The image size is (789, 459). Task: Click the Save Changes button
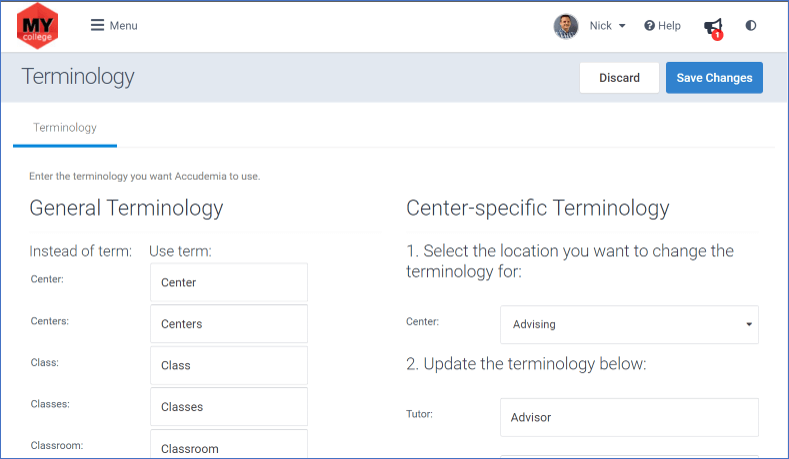[x=714, y=78]
